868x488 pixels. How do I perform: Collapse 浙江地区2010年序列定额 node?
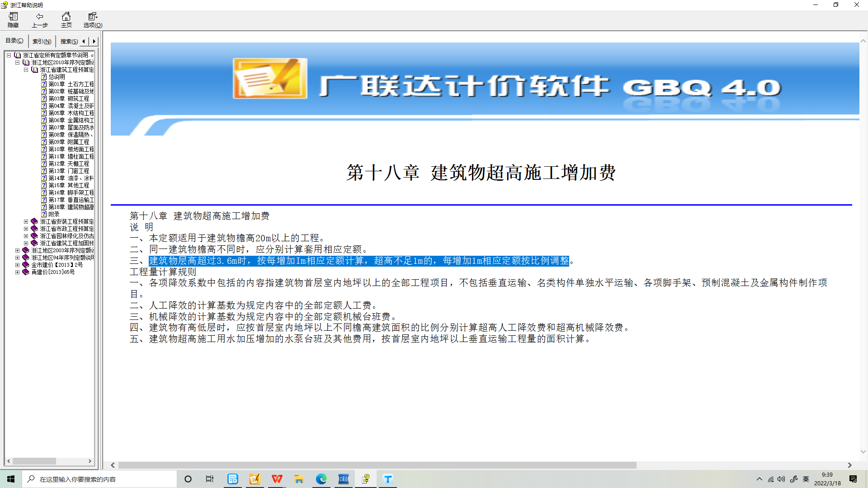tap(17, 62)
